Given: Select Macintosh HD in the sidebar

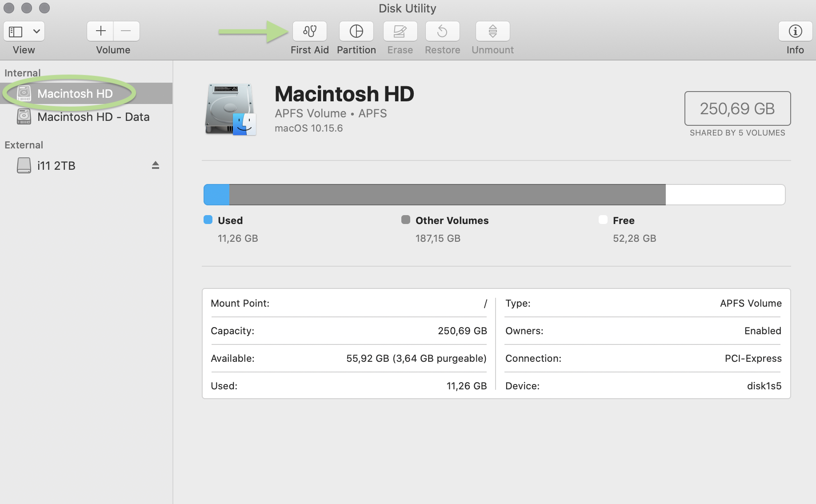Looking at the screenshot, I should (x=86, y=93).
